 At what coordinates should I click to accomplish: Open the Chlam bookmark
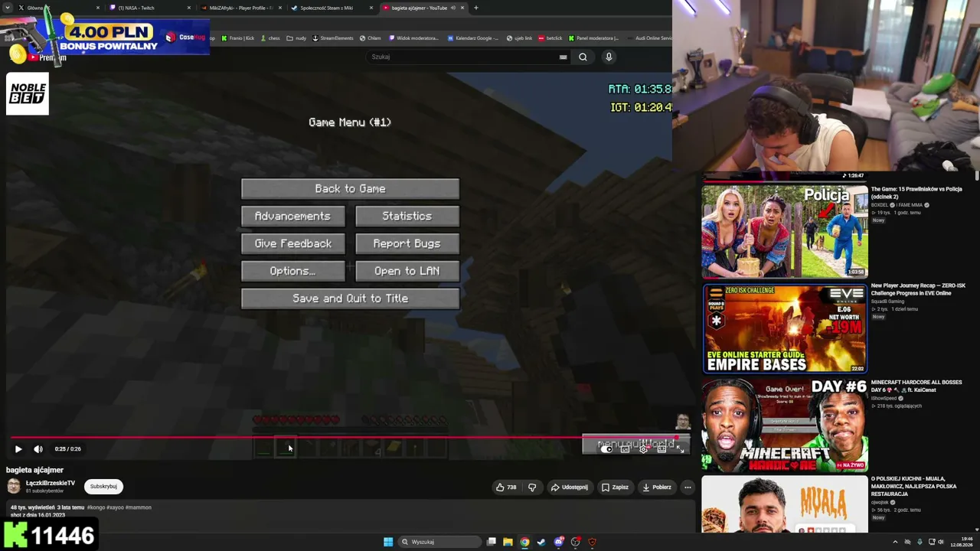coord(371,38)
